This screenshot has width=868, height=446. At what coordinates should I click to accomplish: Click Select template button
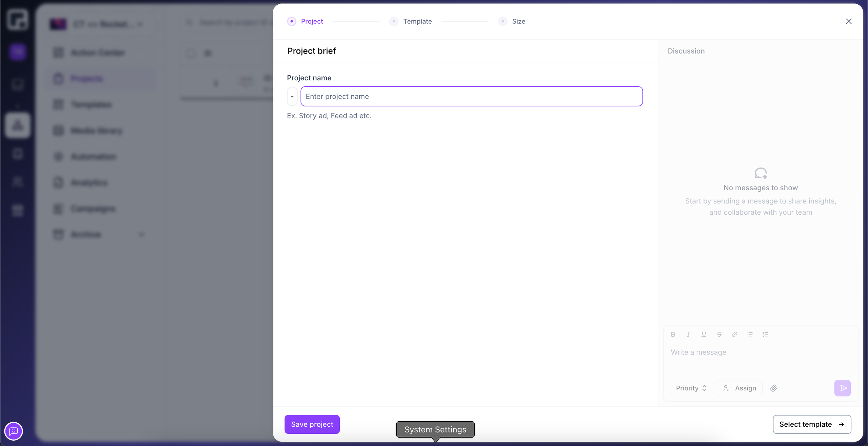click(x=812, y=424)
